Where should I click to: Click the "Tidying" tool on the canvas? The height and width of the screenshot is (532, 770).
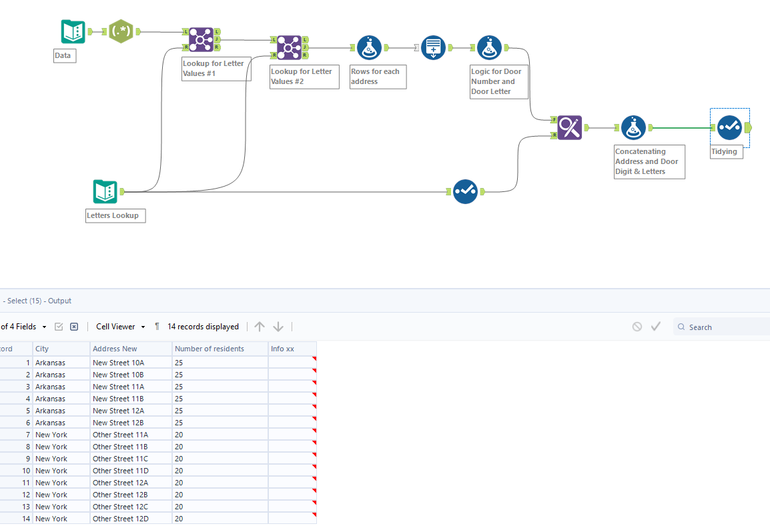click(x=729, y=127)
